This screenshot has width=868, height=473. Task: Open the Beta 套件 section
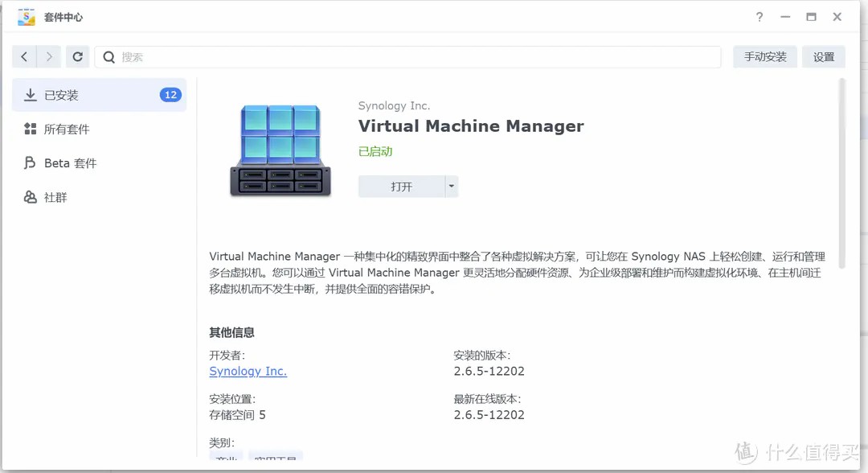[70, 163]
